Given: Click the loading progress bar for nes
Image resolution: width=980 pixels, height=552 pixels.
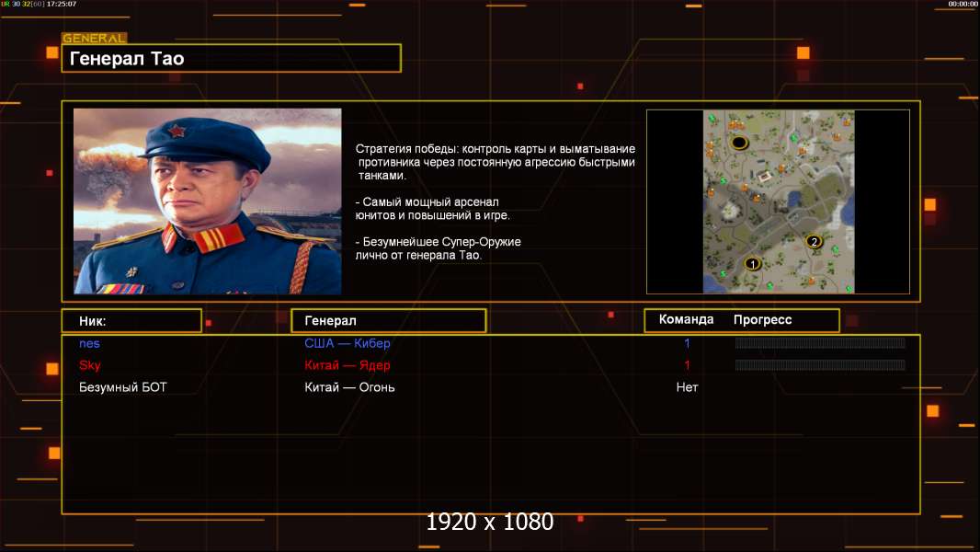Looking at the screenshot, I should coord(820,342).
